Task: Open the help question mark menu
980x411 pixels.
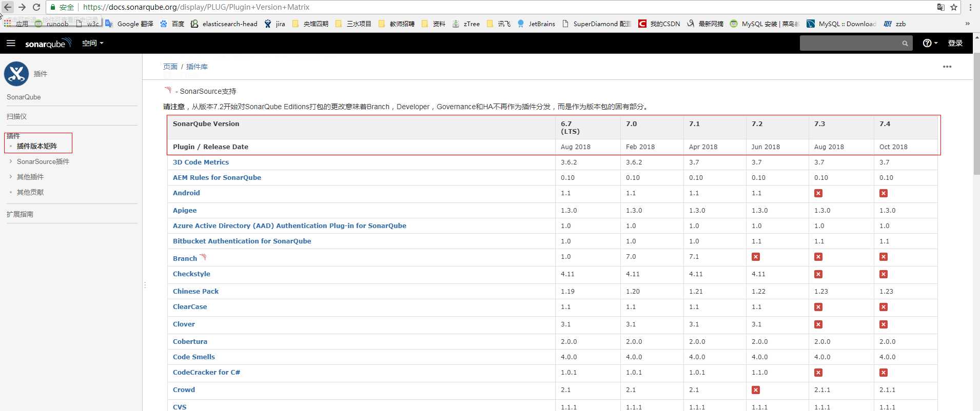Action: [x=930, y=43]
